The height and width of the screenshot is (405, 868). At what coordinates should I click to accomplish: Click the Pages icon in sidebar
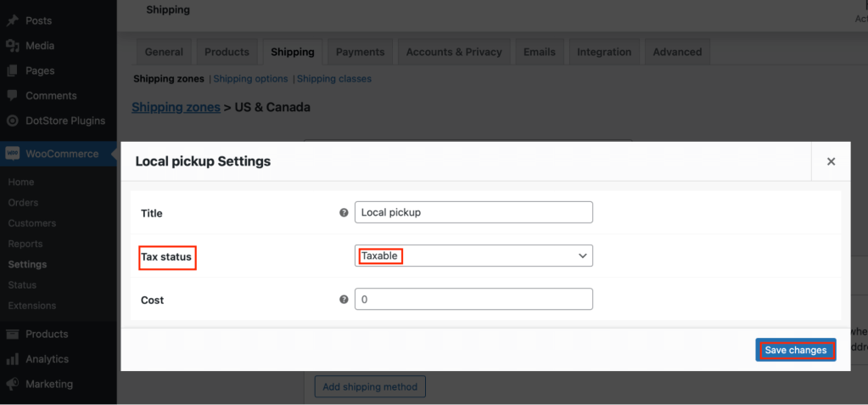tap(12, 70)
